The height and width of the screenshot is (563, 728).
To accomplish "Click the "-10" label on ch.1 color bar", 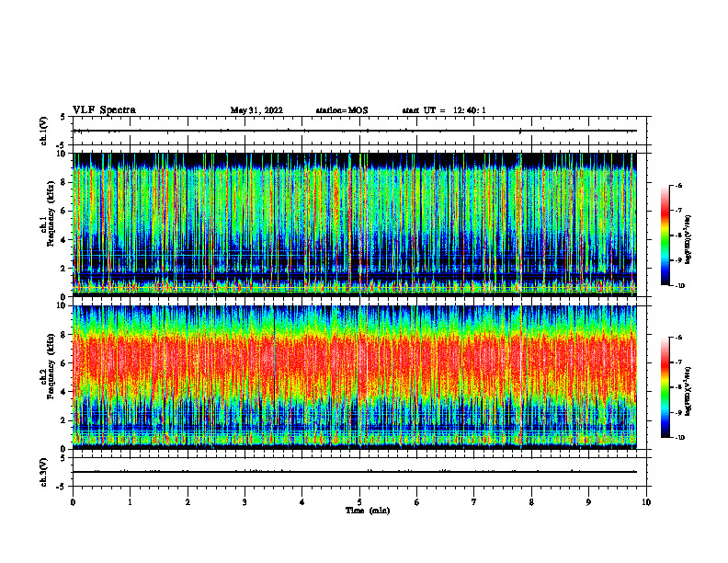I will point(679,286).
